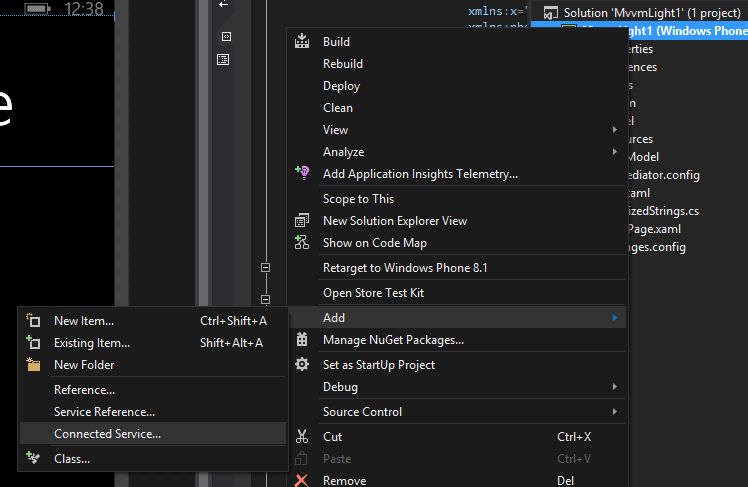Image resolution: width=748 pixels, height=487 pixels.
Task: Choose New Item... in Add submenu
Action: coord(153,321)
